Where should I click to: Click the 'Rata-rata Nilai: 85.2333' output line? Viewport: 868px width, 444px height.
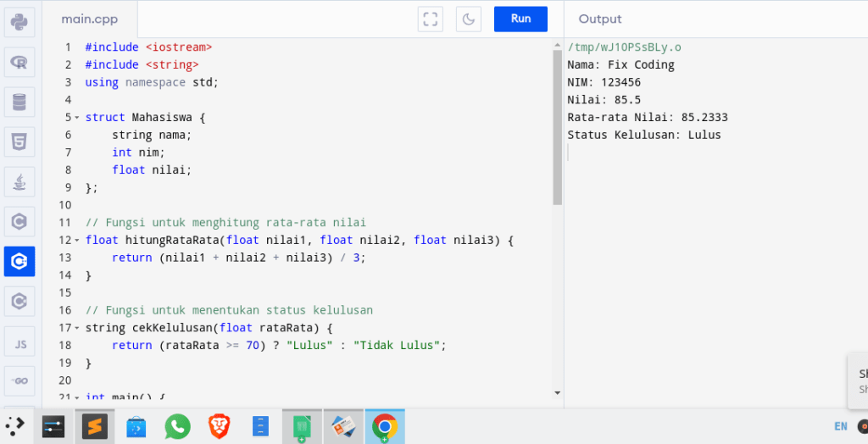648,118
